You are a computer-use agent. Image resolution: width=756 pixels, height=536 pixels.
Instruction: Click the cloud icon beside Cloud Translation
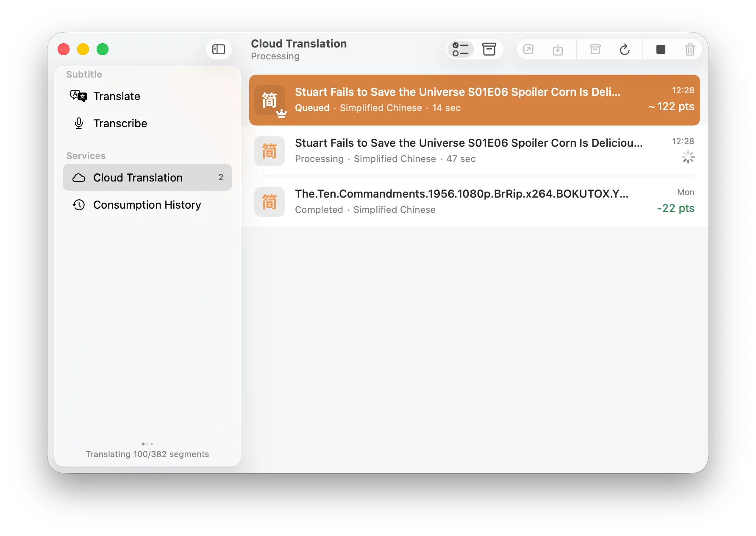79,178
